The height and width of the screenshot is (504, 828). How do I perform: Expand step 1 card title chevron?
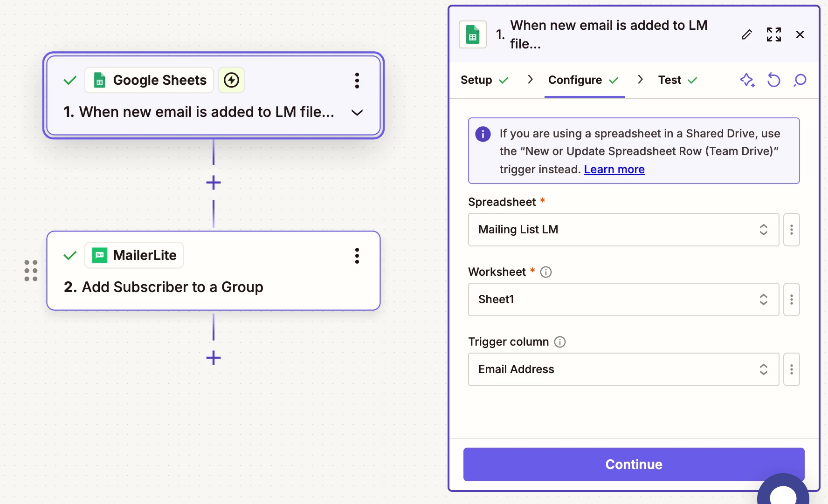click(x=357, y=112)
